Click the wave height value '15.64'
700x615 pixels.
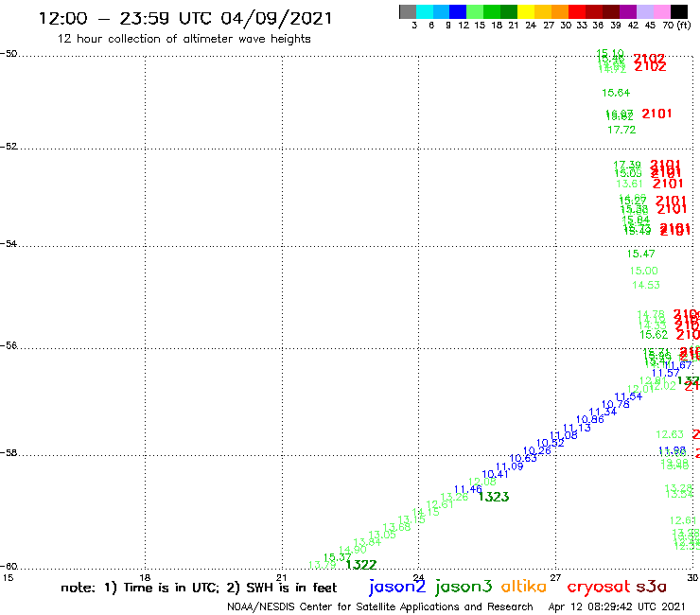click(616, 93)
